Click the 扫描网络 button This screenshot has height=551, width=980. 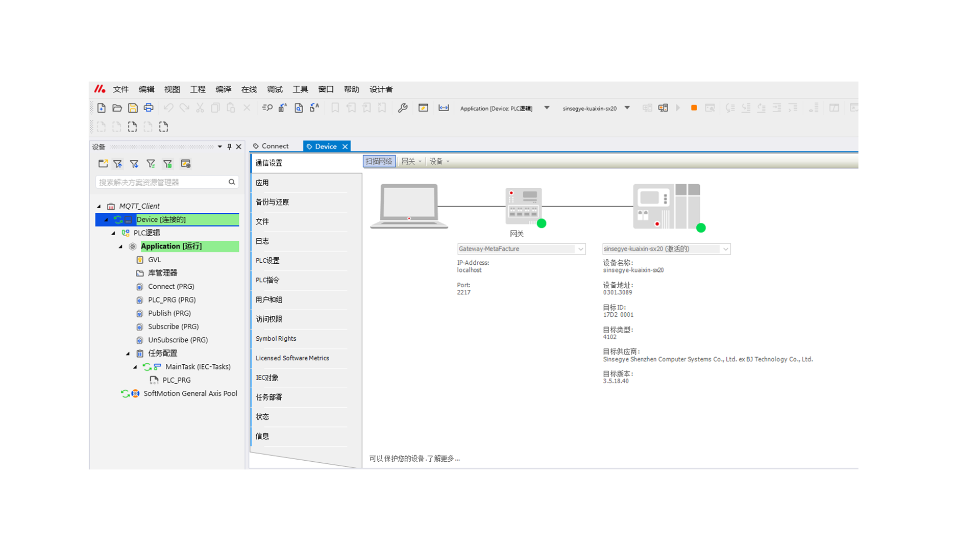click(x=379, y=161)
